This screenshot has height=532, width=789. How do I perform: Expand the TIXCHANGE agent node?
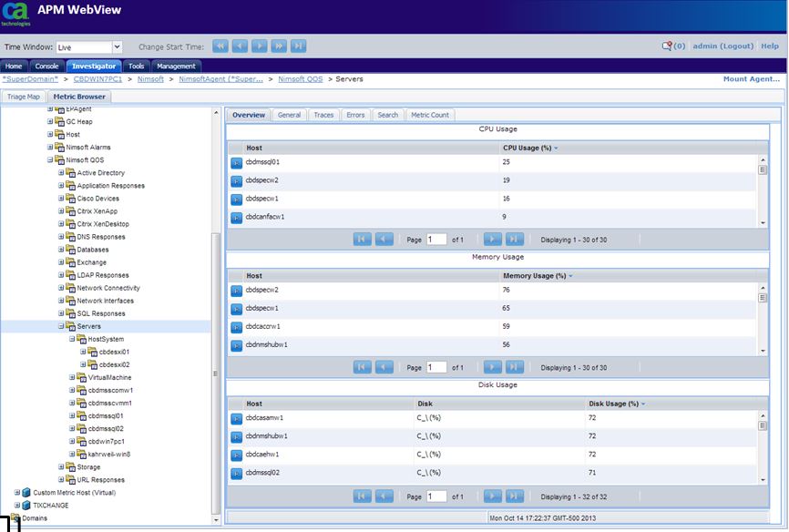(x=17, y=505)
